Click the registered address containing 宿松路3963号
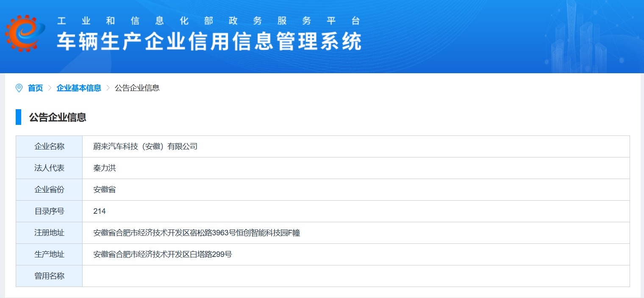Viewport: 644px width, 298px height. click(197, 233)
